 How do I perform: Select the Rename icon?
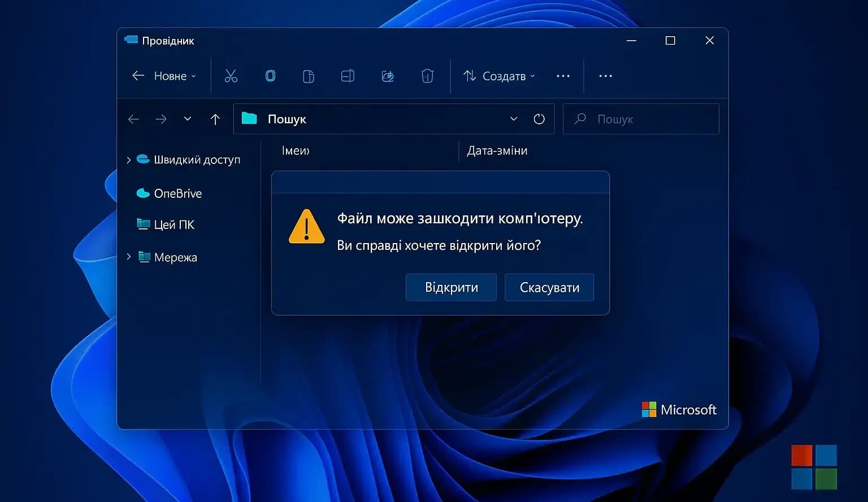click(x=348, y=76)
